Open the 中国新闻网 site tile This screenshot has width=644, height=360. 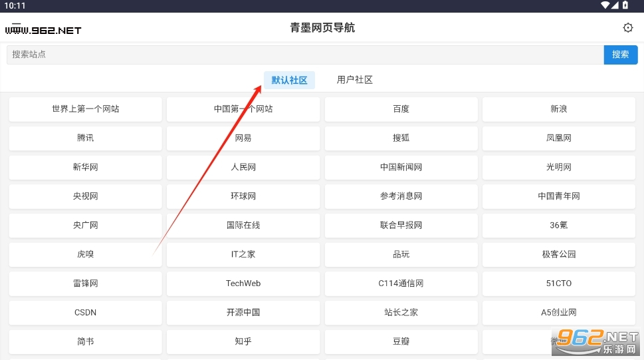click(x=401, y=167)
